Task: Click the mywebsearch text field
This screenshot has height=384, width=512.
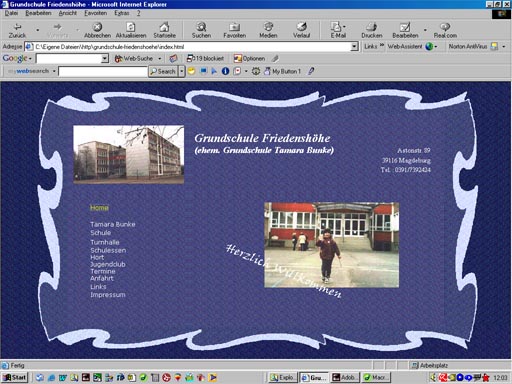Action: point(103,71)
